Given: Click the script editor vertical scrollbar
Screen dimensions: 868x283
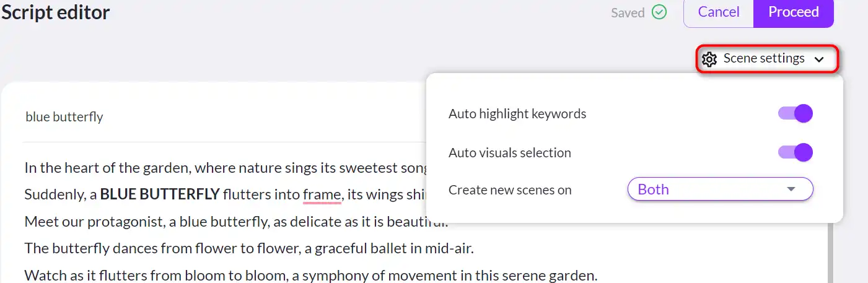Looking at the screenshot, I should [830, 252].
